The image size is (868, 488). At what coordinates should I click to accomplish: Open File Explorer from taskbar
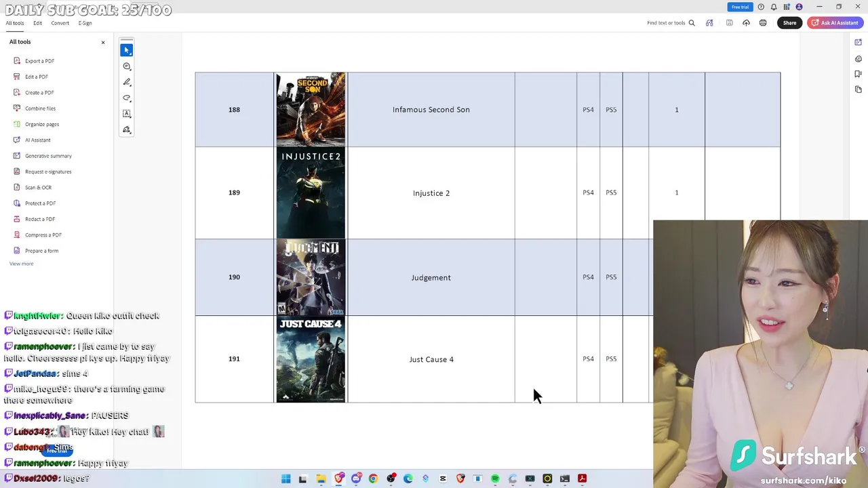pos(321,479)
